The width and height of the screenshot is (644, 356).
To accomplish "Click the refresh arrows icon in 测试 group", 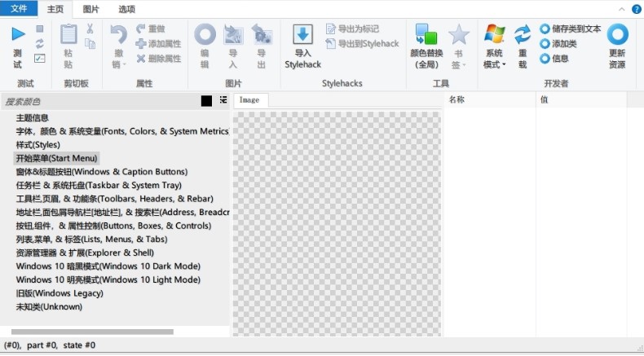I will point(40,43).
